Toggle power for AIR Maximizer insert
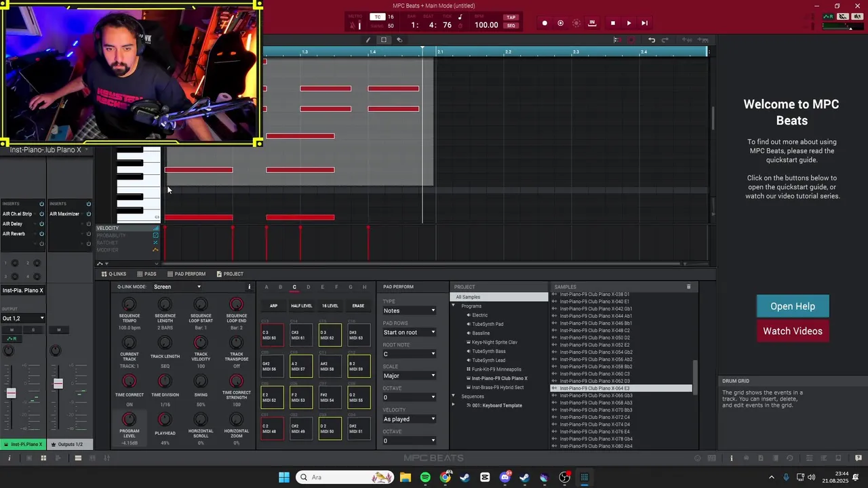The image size is (868, 488). 88,213
